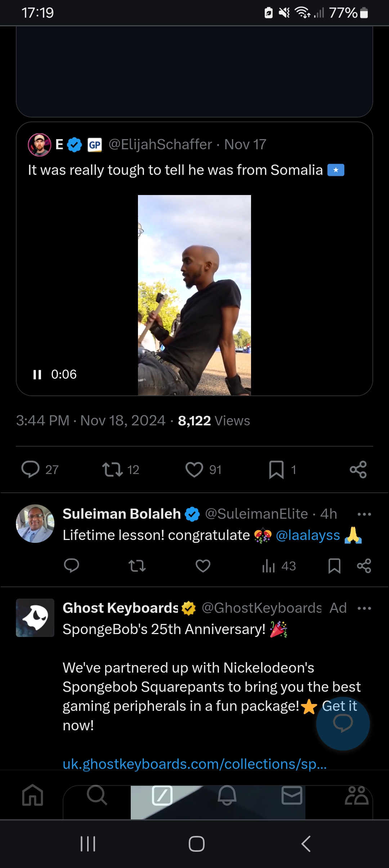Open replies on the main post
389x868 pixels.
[31, 470]
